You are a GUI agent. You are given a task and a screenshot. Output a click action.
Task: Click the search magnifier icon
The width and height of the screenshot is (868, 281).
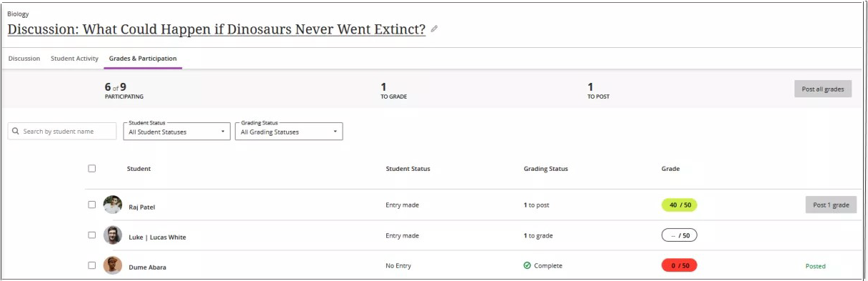click(x=16, y=132)
